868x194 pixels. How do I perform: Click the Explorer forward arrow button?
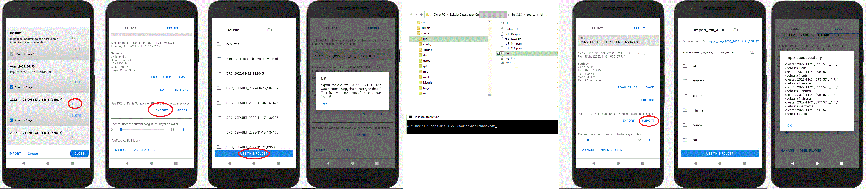tap(411, 15)
